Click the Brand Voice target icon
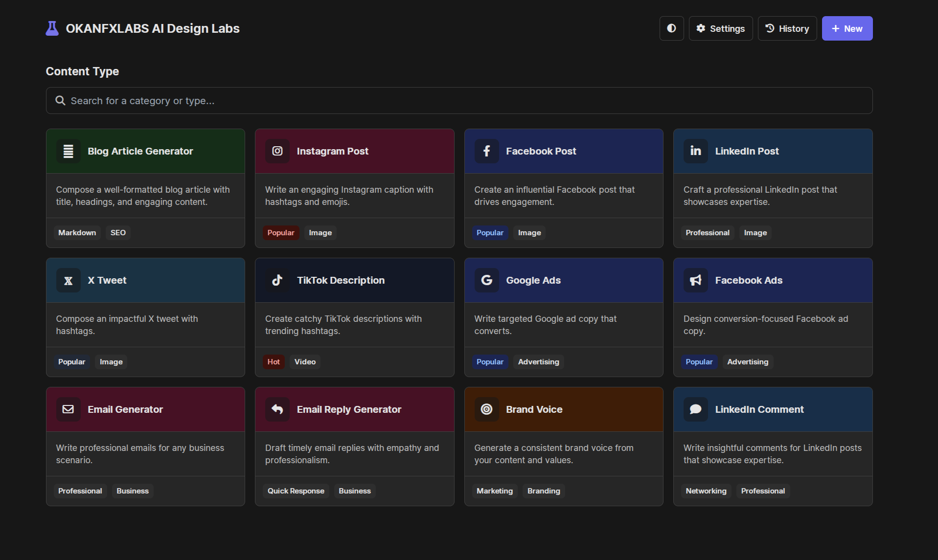 click(486, 409)
